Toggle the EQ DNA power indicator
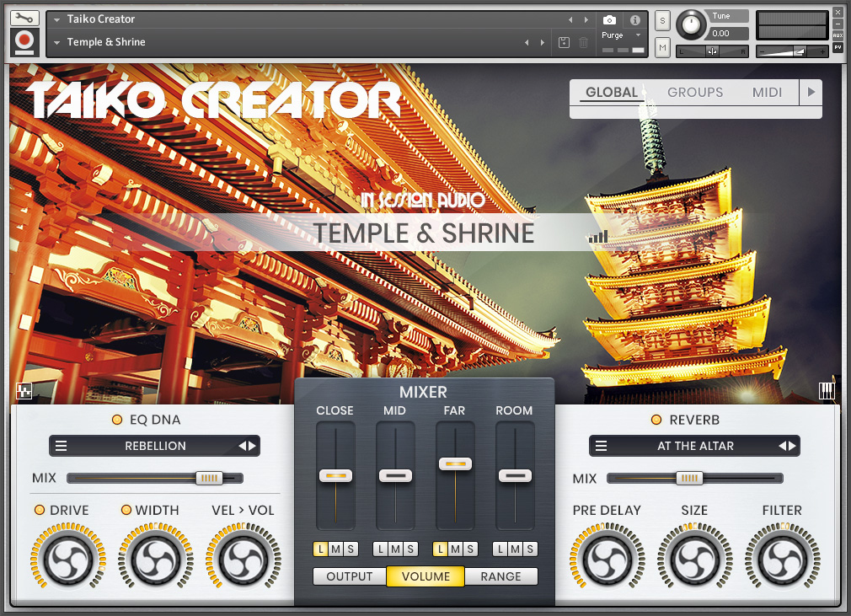Viewport: 851px width, 616px height. pos(116,420)
